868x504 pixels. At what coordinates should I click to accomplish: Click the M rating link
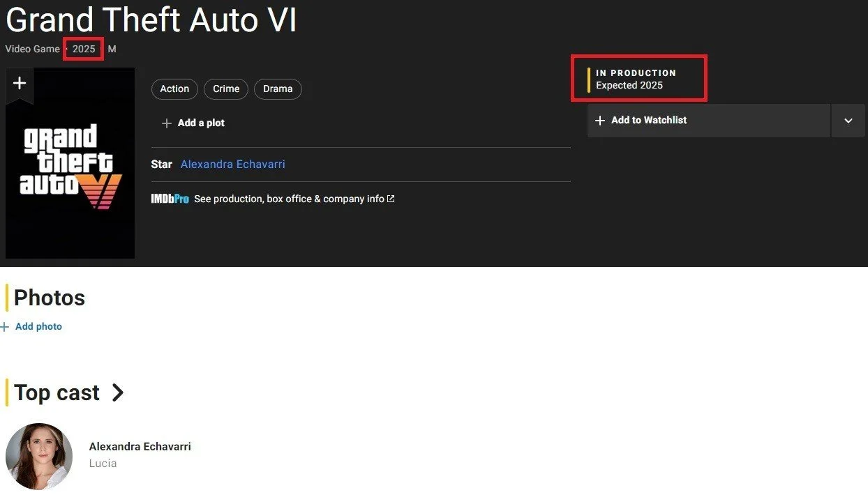click(x=112, y=49)
